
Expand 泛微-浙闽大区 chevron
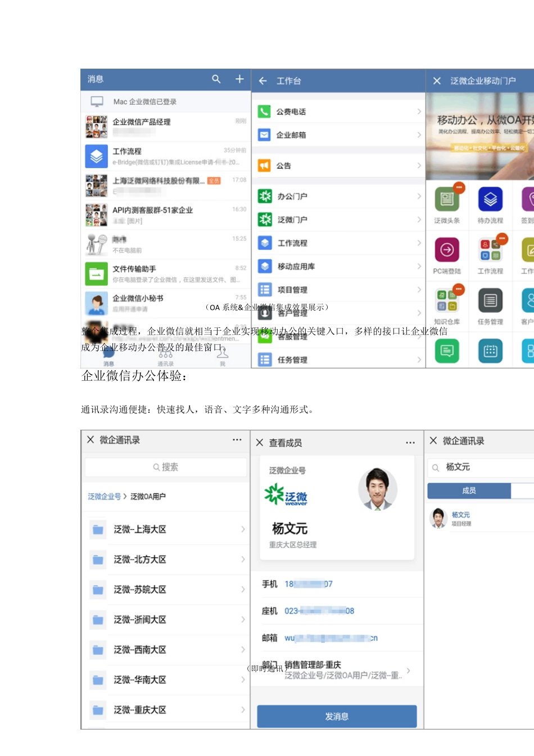[243, 620]
